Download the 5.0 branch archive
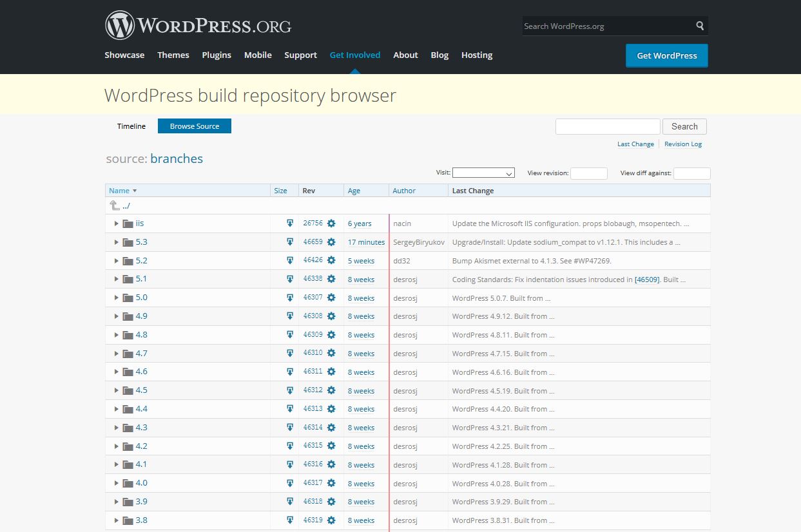 pyautogui.click(x=290, y=298)
